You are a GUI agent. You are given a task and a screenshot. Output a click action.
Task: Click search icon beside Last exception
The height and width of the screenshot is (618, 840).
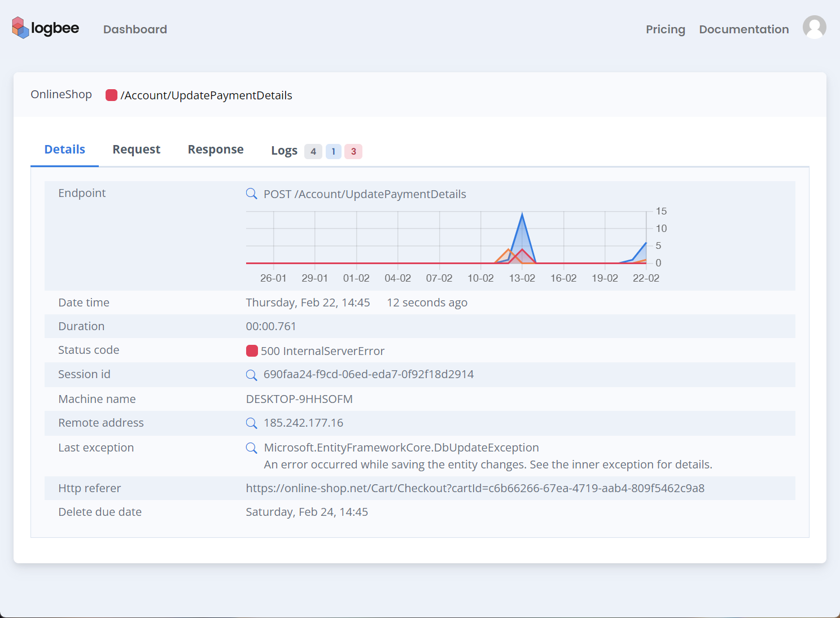252,448
